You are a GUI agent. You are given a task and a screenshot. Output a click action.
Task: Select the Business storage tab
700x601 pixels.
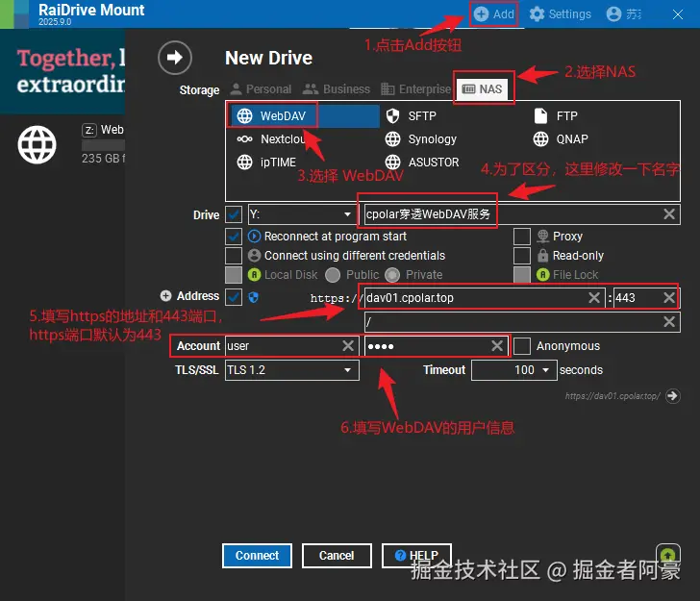coord(337,89)
